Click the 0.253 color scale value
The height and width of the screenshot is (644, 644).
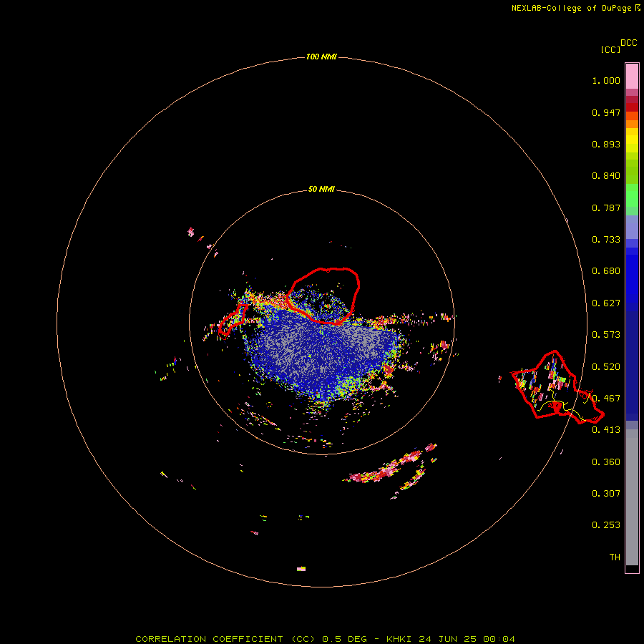pyautogui.click(x=606, y=525)
